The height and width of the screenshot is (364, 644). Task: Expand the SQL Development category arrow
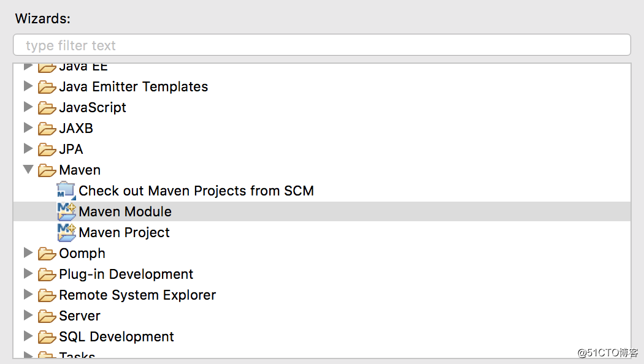coord(28,336)
